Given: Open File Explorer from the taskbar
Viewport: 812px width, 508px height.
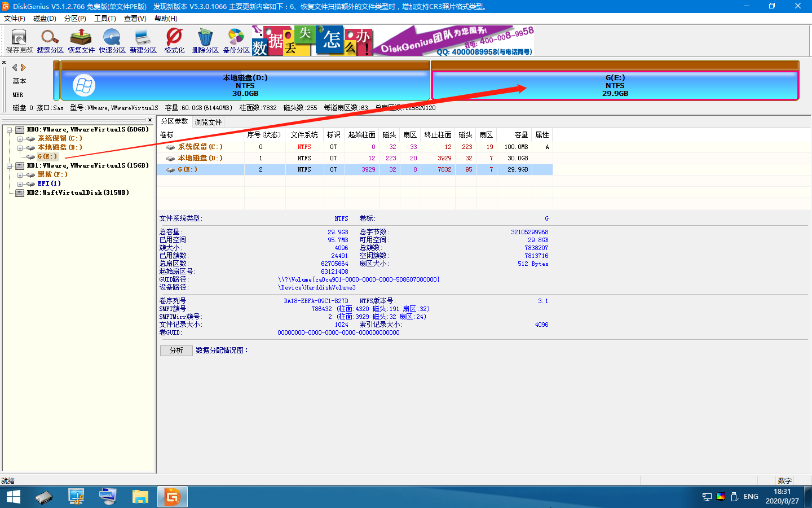Looking at the screenshot, I should click(140, 497).
